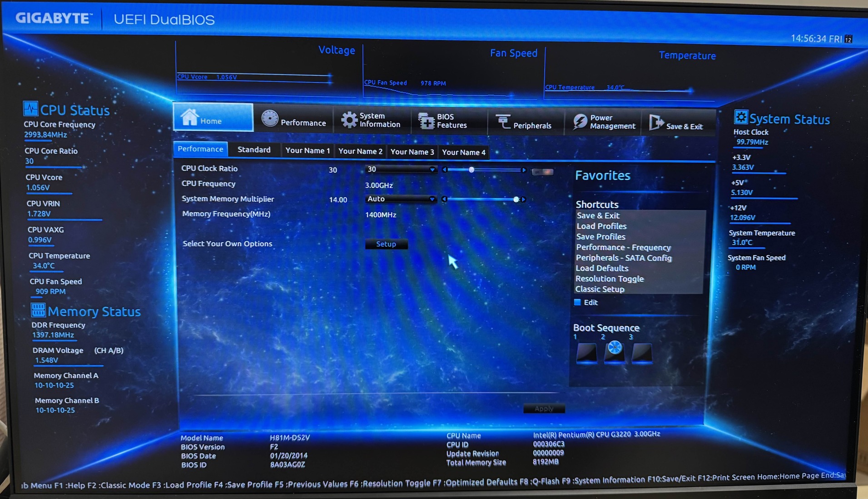
Task: Choose the Resolution Toggle shortcut
Action: point(610,279)
